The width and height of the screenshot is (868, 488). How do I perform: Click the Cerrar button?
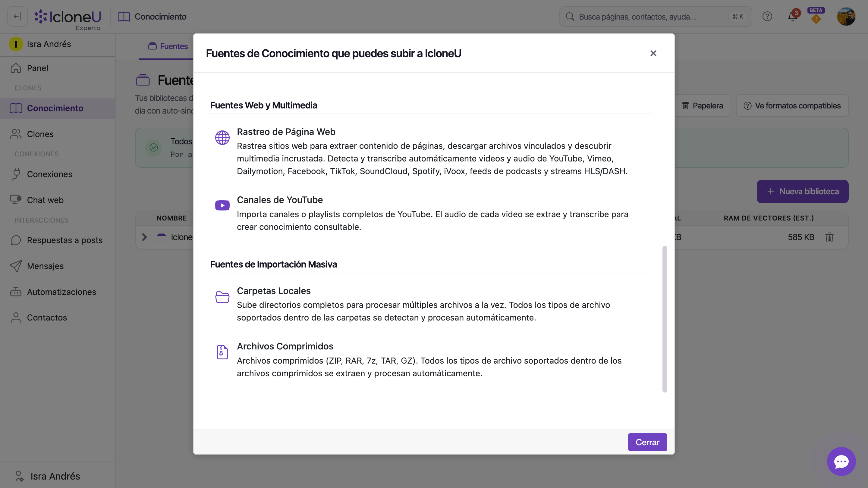647,442
